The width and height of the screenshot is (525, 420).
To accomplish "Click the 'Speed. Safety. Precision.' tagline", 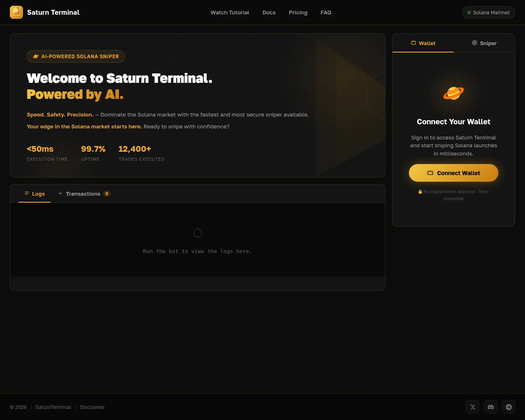I will (x=60, y=115).
